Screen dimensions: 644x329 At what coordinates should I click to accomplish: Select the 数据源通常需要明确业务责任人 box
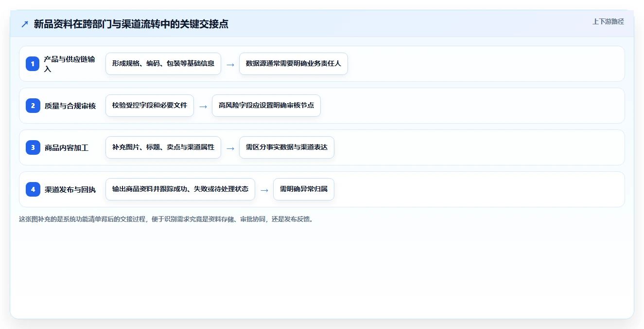tap(294, 64)
